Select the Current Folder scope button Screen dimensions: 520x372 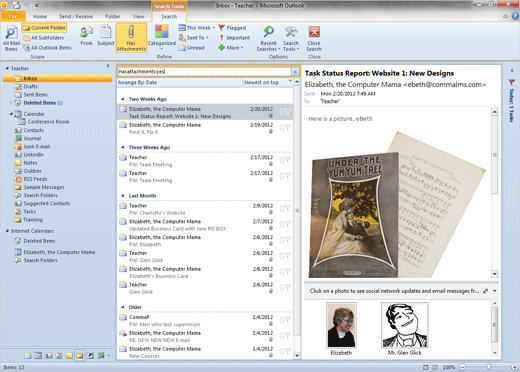pos(44,28)
